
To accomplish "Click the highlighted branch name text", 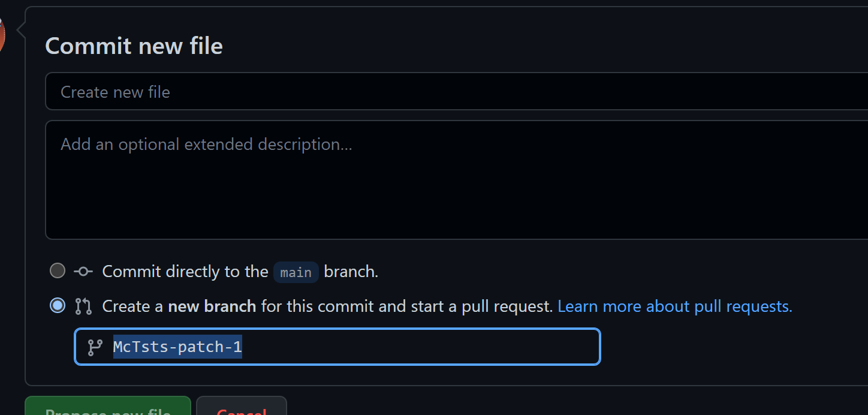I will [x=177, y=347].
